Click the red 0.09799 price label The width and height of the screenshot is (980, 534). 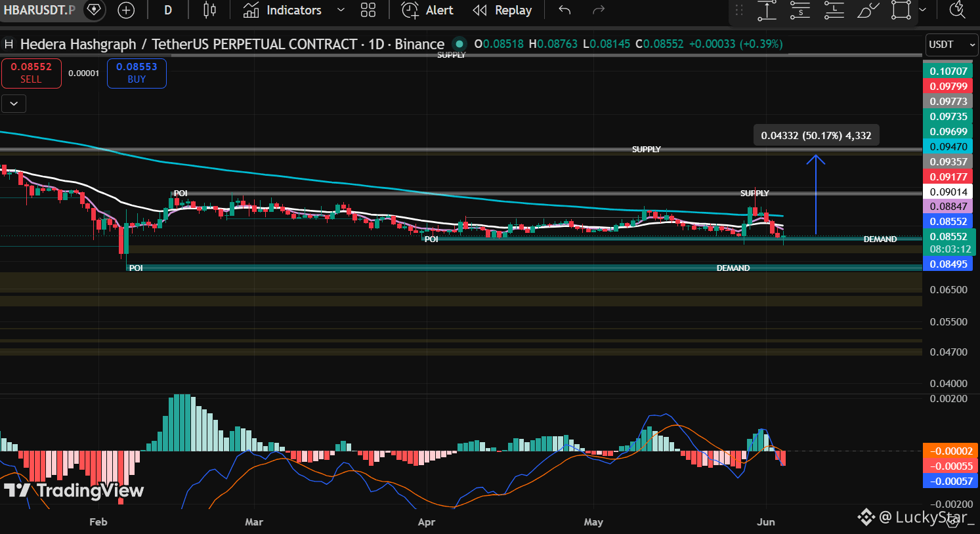click(x=948, y=86)
